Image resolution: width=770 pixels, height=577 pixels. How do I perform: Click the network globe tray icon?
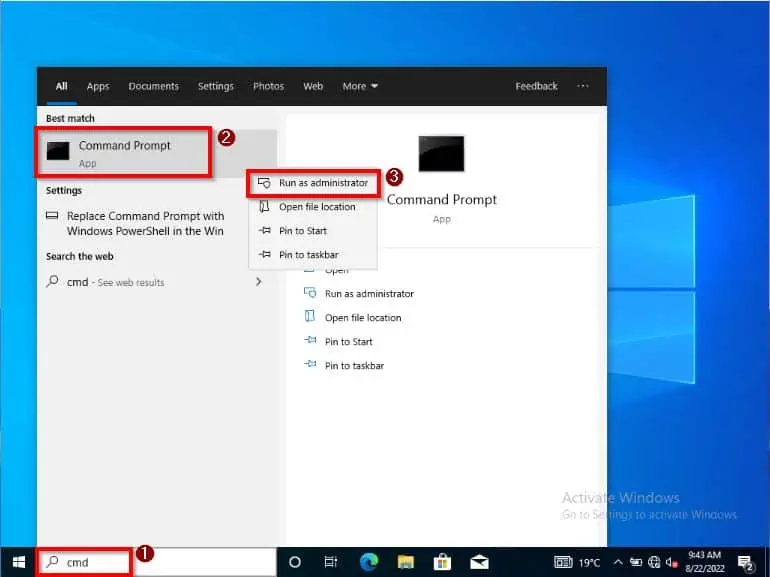[x=654, y=562]
